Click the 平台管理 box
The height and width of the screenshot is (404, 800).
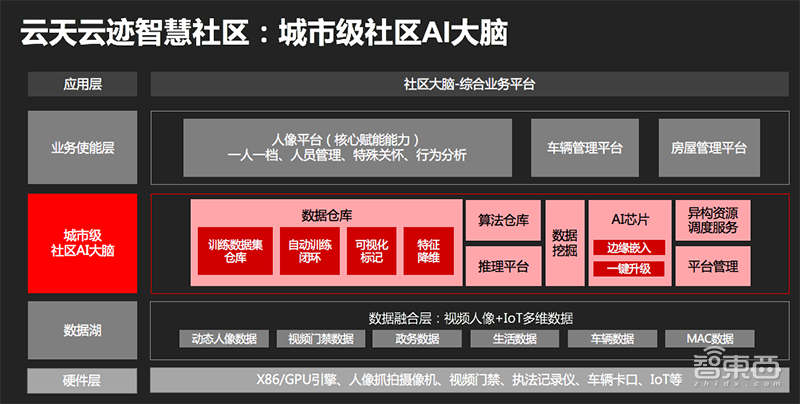click(713, 266)
